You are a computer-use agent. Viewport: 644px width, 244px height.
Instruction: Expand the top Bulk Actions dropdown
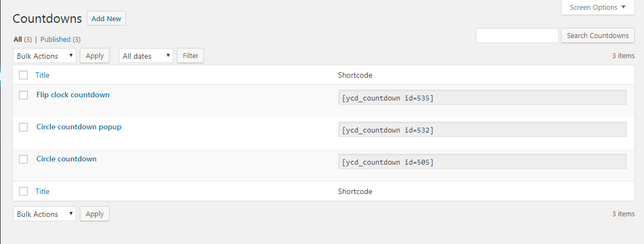44,55
